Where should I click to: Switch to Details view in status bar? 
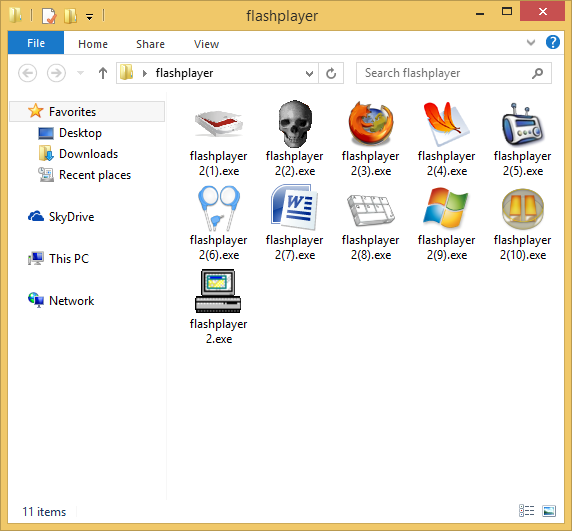pyautogui.click(x=526, y=511)
